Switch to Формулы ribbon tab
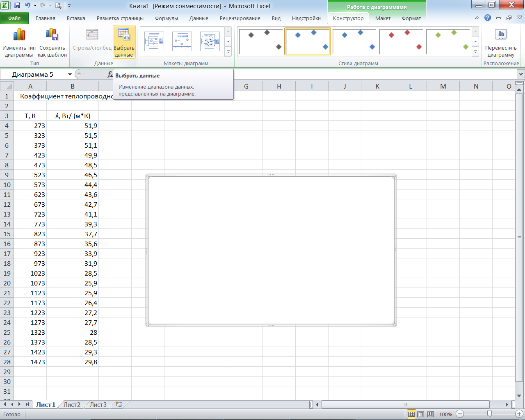Screen dimensions: 525x420 click(166, 18)
